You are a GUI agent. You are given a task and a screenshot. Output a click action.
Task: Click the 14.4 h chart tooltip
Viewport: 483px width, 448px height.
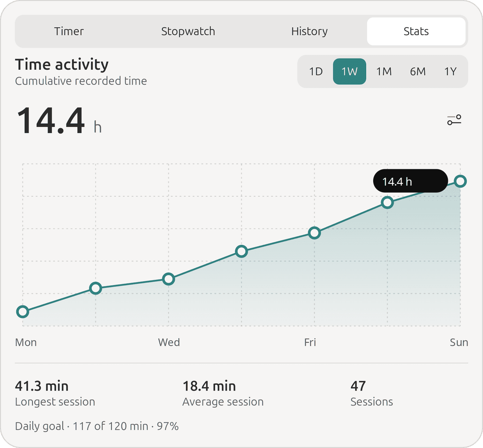point(410,181)
